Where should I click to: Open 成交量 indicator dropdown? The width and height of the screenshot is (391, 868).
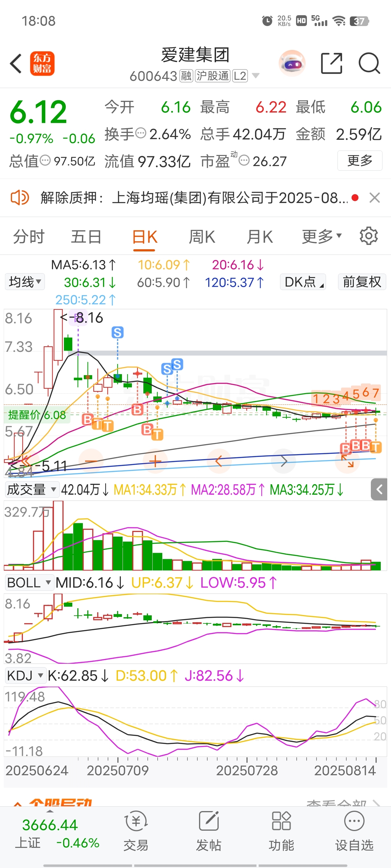coord(32,489)
